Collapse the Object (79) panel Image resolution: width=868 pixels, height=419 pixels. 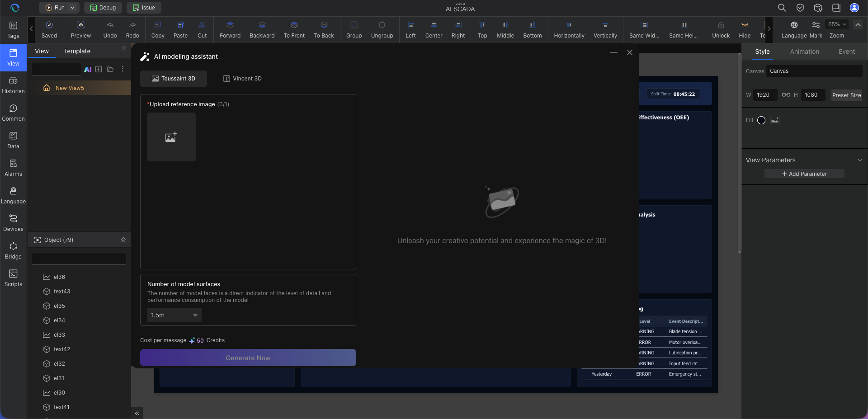pos(123,240)
